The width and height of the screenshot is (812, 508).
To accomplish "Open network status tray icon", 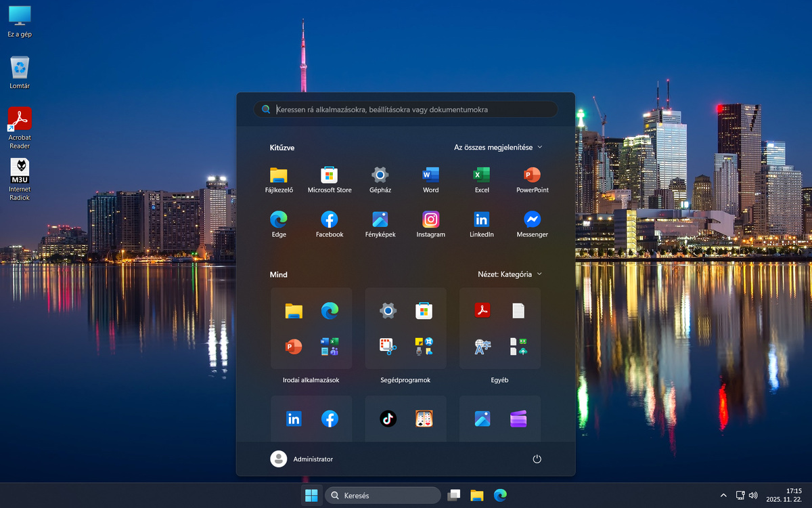I will coord(740,495).
